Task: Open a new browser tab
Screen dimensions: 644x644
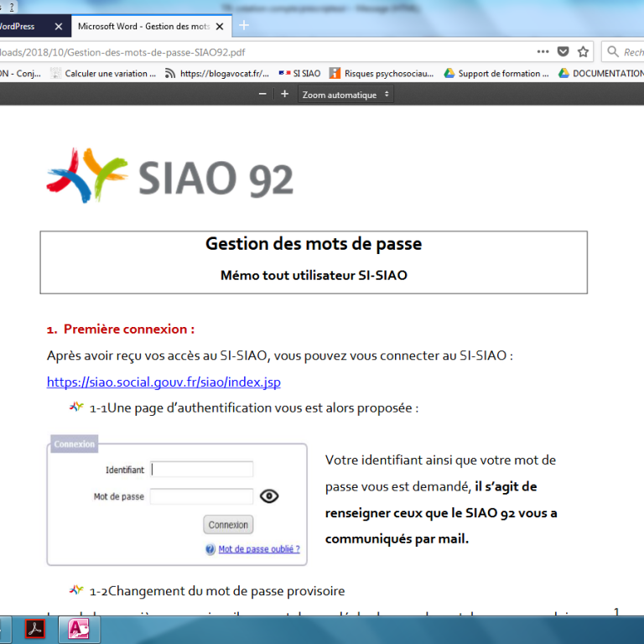Action: tap(244, 26)
